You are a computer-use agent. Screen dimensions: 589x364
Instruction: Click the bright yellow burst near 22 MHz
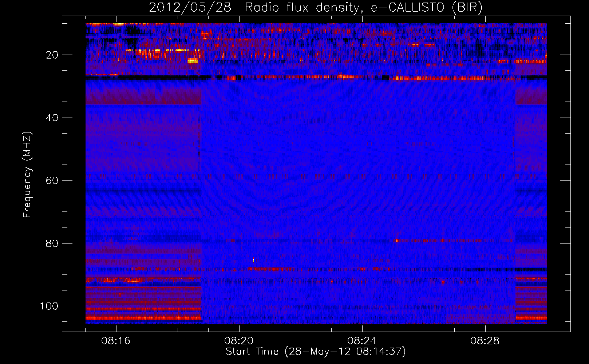tap(193, 61)
